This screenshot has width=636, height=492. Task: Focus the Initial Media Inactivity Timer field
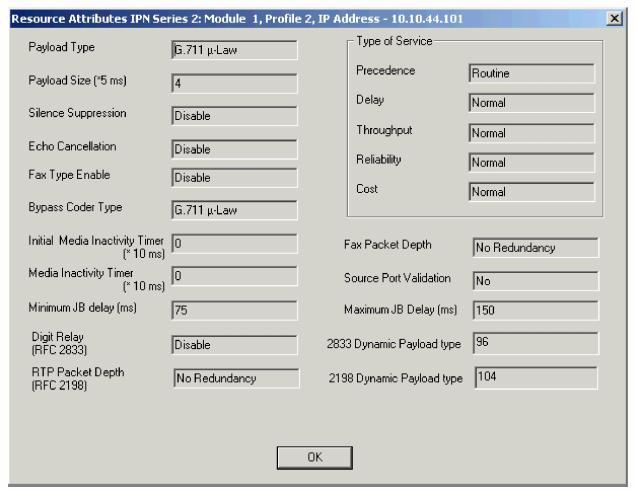[234, 243]
